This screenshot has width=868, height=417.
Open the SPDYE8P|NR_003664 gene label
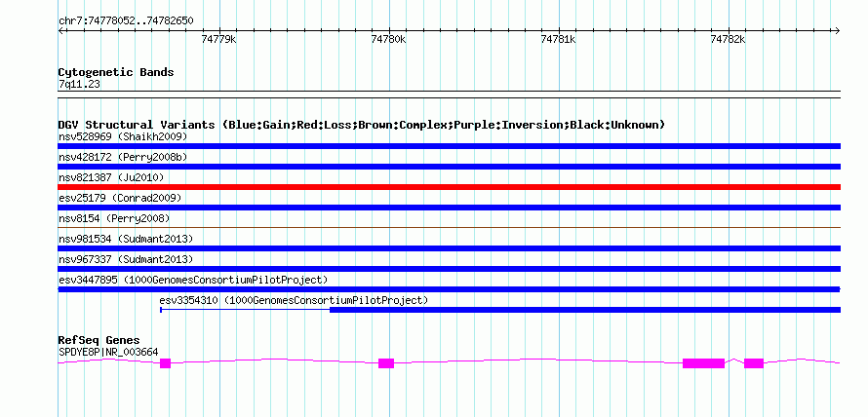108,351
